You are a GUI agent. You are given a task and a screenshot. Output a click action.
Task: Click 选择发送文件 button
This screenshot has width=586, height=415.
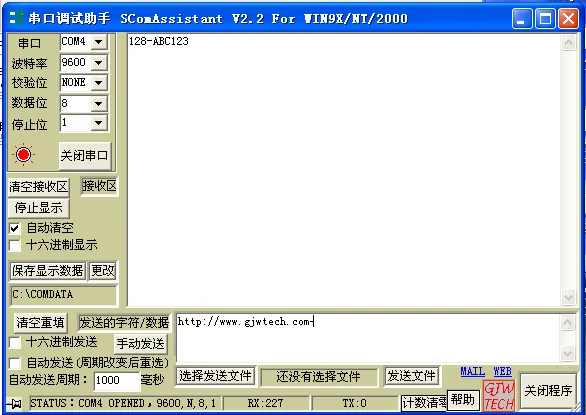click(x=215, y=376)
